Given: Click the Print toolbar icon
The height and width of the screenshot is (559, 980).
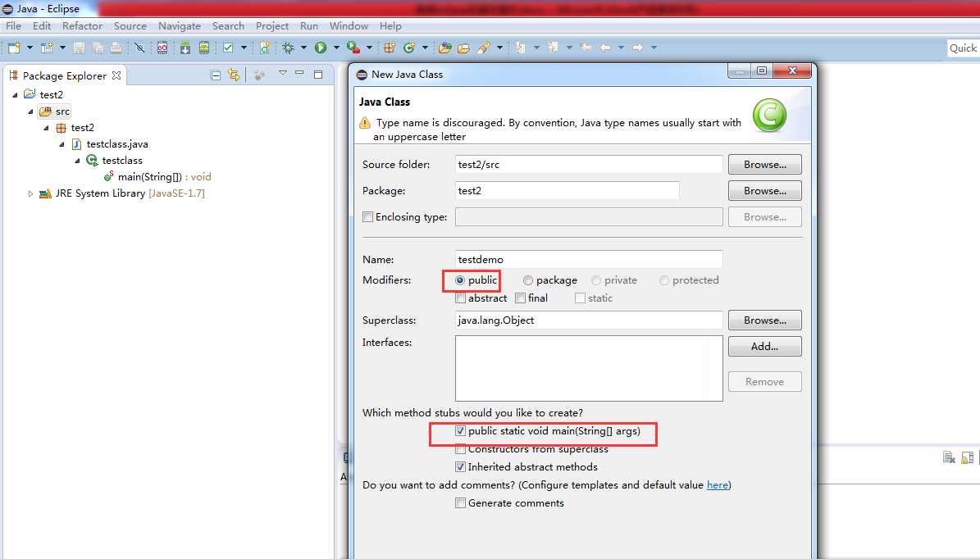Looking at the screenshot, I should click(116, 48).
